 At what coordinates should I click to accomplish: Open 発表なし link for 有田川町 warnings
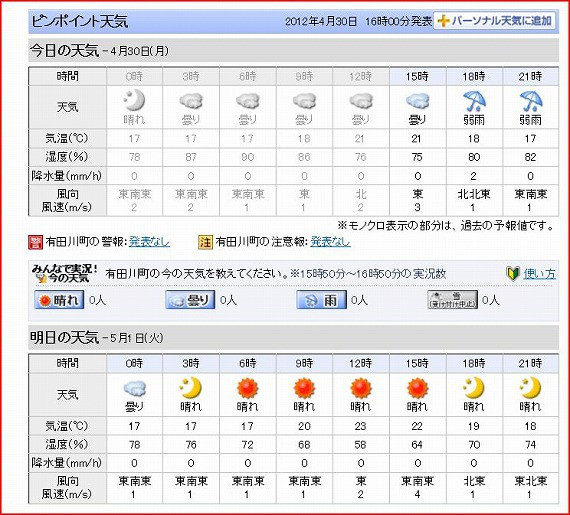click(149, 242)
